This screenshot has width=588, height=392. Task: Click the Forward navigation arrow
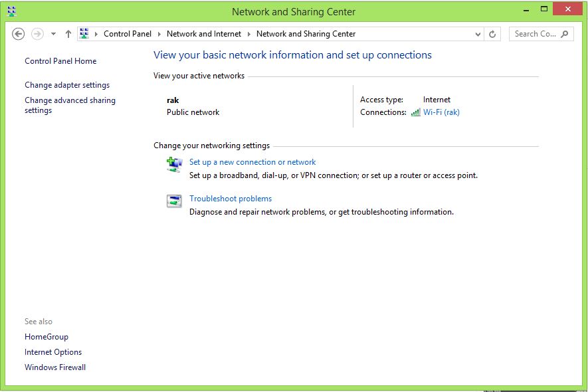click(x=37, y=34)
